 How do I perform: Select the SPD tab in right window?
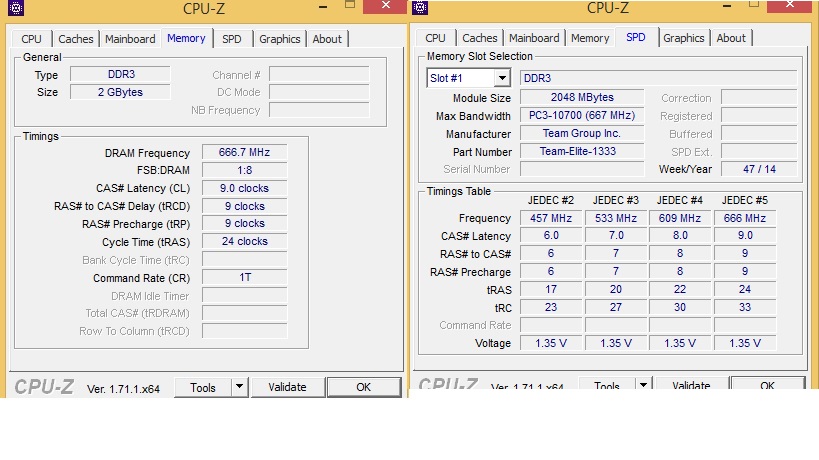(x=636, y=37)
